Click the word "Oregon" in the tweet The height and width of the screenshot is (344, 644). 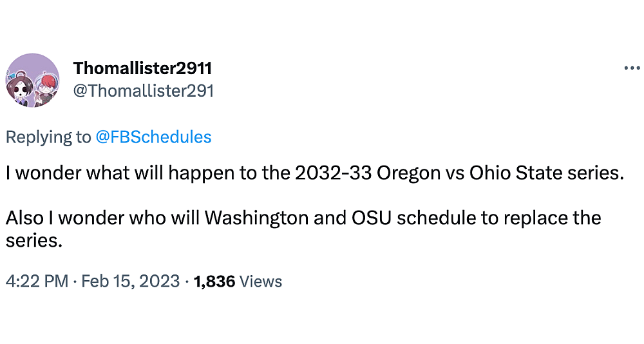408,173
